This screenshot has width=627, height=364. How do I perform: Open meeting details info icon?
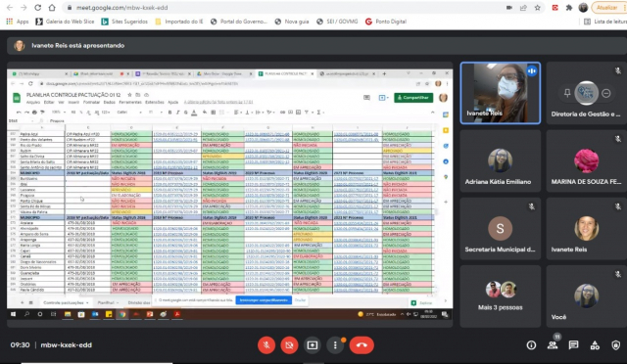tap(531, 344)
